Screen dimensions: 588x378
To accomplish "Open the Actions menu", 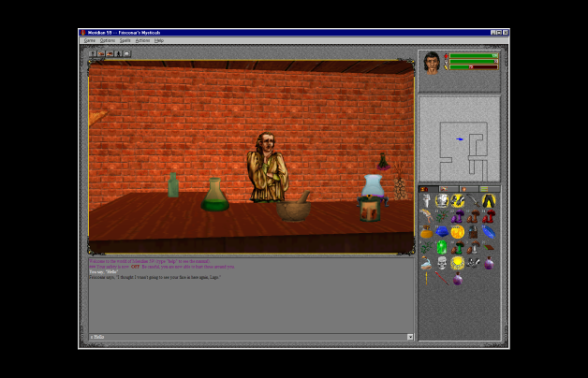I will (x=142, y=40).
